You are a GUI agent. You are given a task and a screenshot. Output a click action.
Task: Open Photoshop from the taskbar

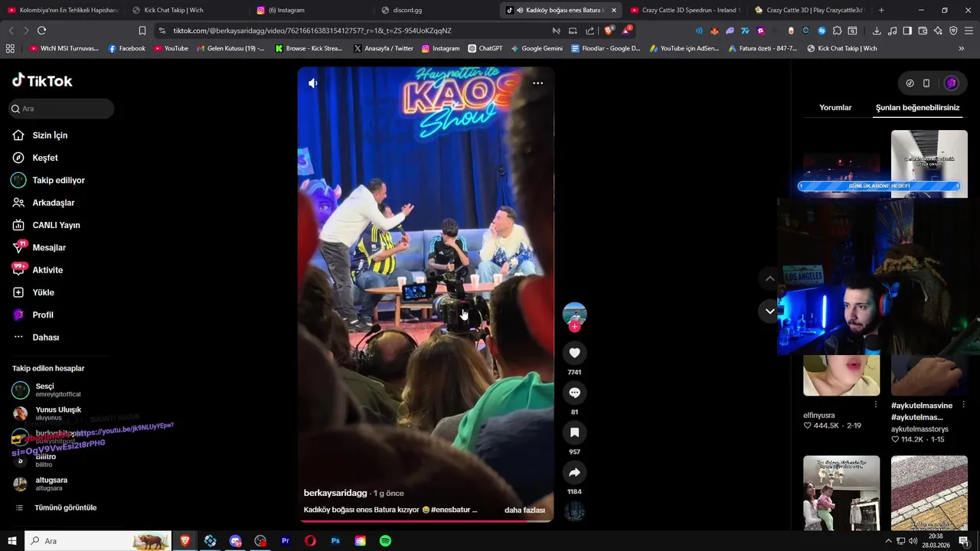(x=335, y=541)
